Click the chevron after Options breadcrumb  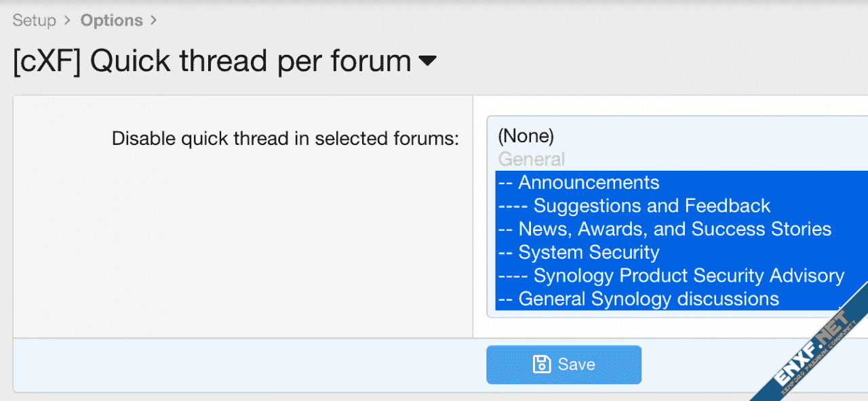tap(153, 20)
